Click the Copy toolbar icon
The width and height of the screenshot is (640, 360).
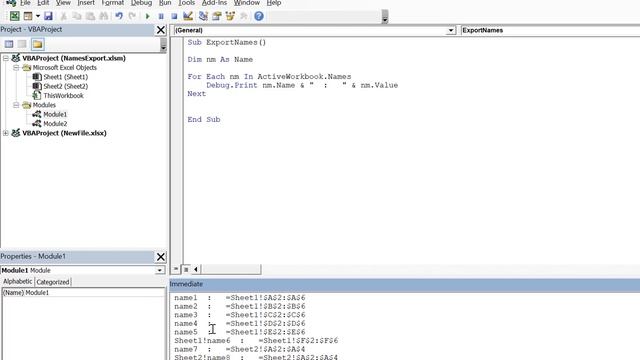[77, 16]
